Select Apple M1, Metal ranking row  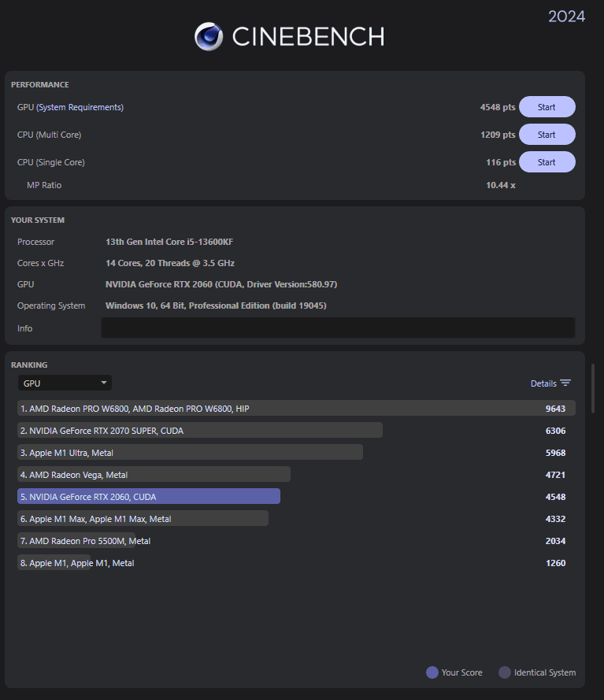tap(296, 563)
